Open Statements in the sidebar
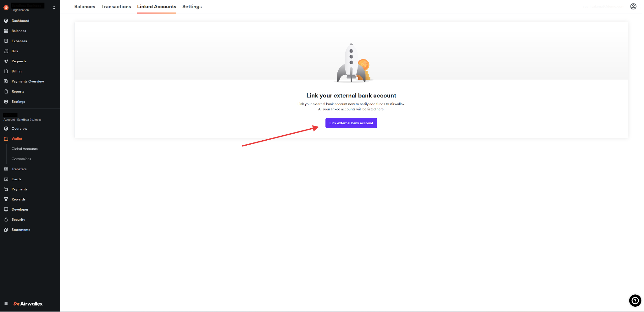644x312 pixels. tap(21, 230)
